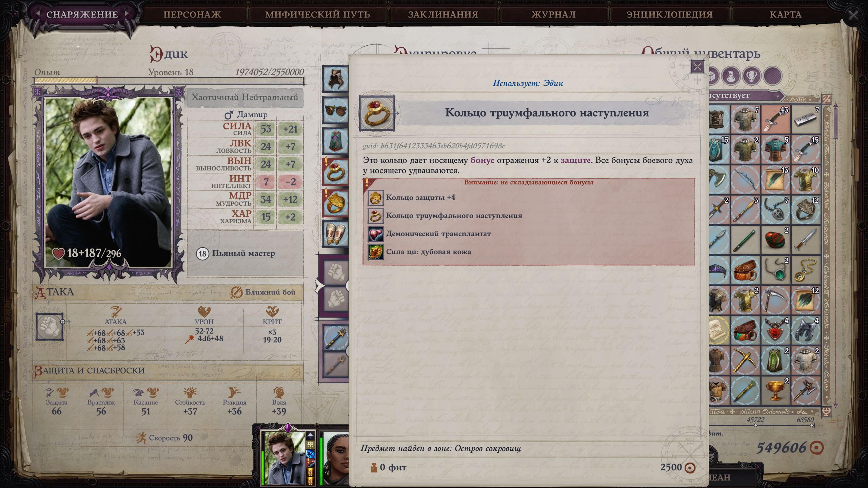Toggle the goblet inventory filter
This screenshot has height=488, width=868.
point(752,75)
